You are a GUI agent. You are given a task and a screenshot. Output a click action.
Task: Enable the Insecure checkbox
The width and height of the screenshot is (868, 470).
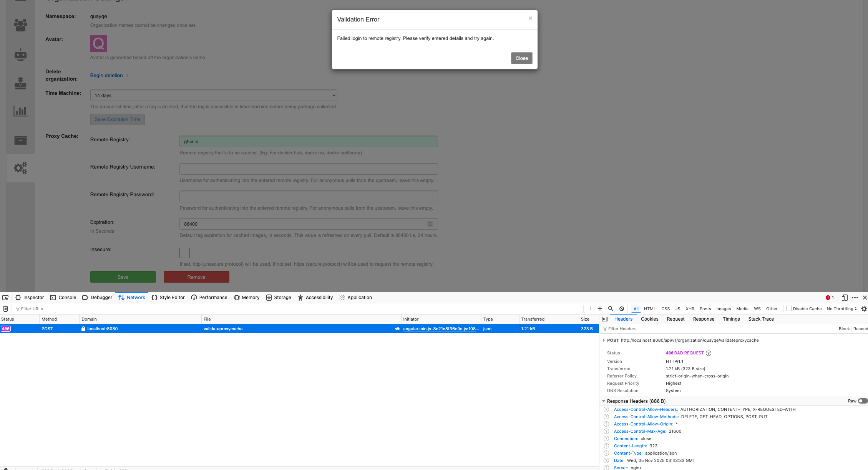tap(184, 253)
